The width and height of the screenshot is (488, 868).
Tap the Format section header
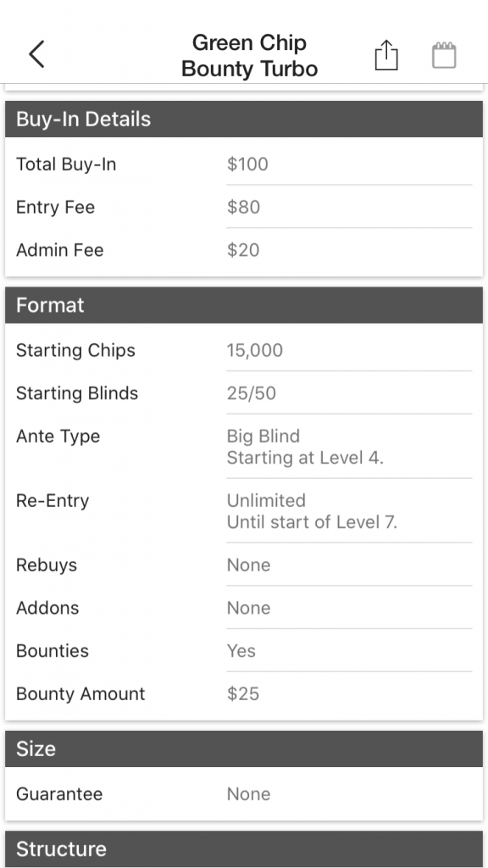pyautogui.click(x=244, y=305)
